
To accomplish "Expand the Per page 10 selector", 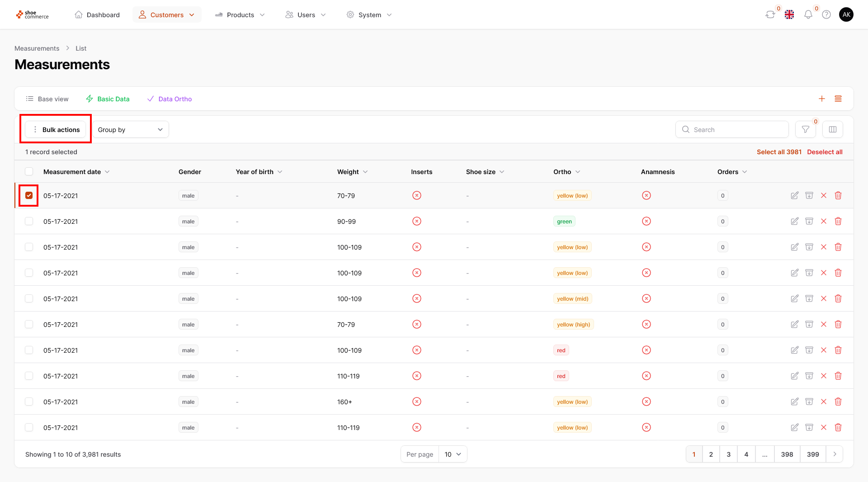I will pyautogui.click(x=452, y=454).
